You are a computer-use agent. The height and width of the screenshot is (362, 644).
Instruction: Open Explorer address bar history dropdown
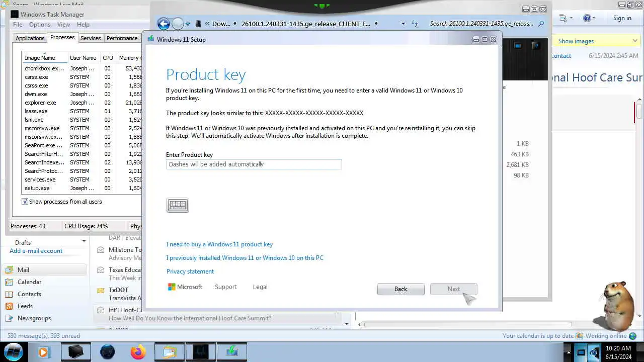tap(403, 24)
